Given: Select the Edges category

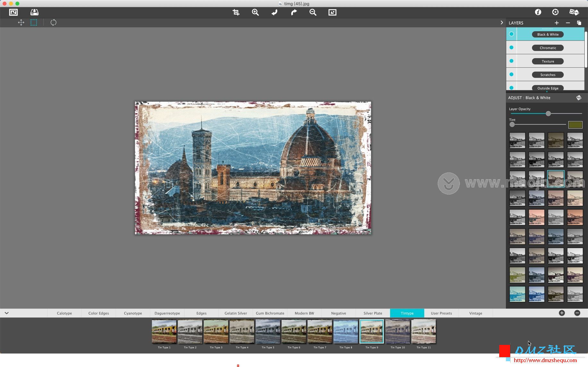Looking at the screenshot, I should tap(202, 313).
